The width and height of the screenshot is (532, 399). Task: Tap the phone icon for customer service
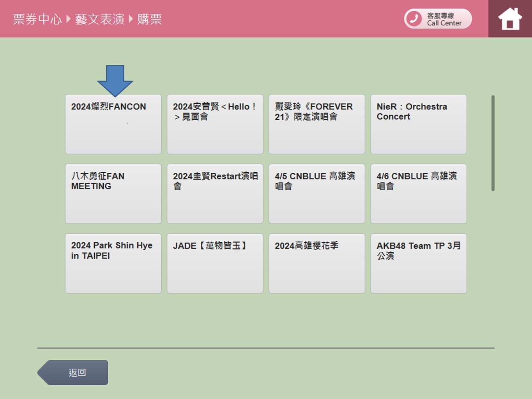414,19
